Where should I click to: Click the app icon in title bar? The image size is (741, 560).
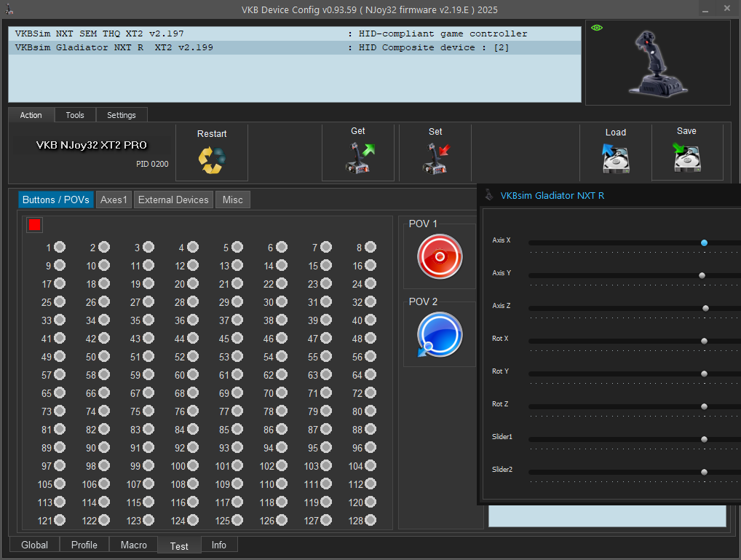9,9
